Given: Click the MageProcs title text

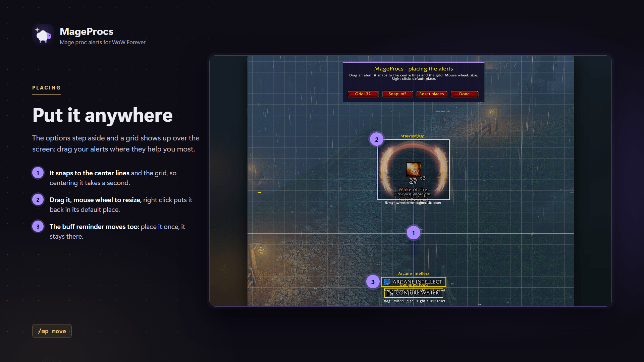Looking at the screenshot, I should 87,32.
